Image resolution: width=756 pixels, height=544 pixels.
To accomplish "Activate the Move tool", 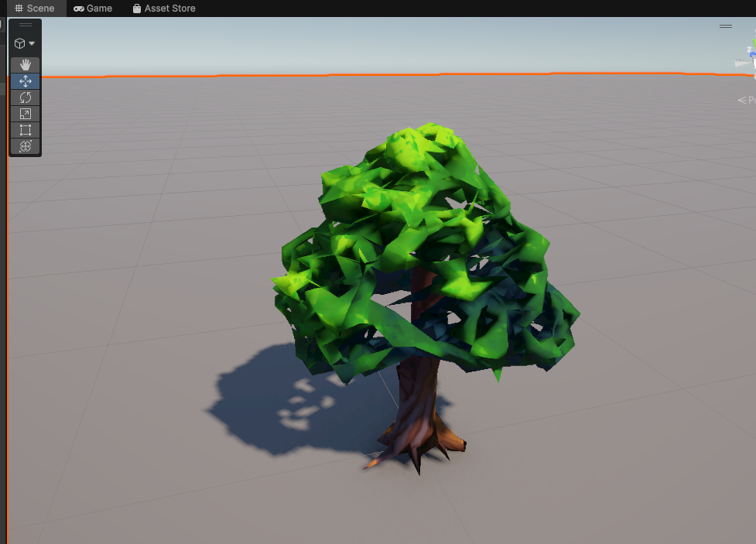I will tap(25, 81).
